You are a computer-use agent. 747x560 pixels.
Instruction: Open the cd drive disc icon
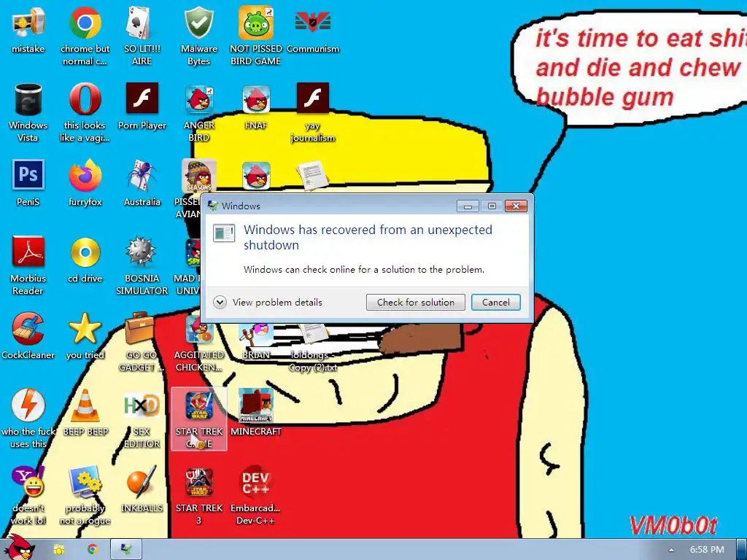85,260
